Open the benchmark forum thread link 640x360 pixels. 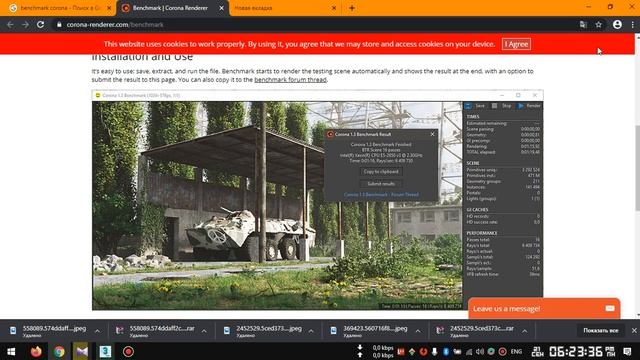(x=290, y=80)
